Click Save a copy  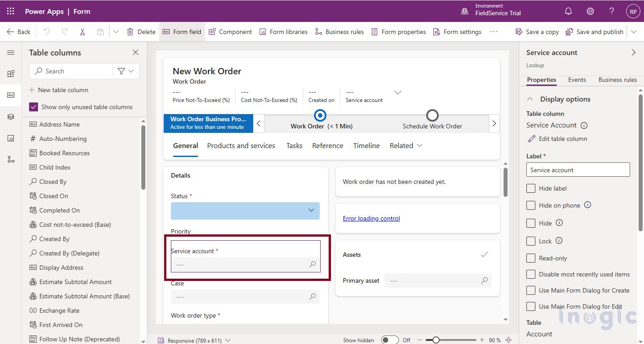click(x=537, y=32)
